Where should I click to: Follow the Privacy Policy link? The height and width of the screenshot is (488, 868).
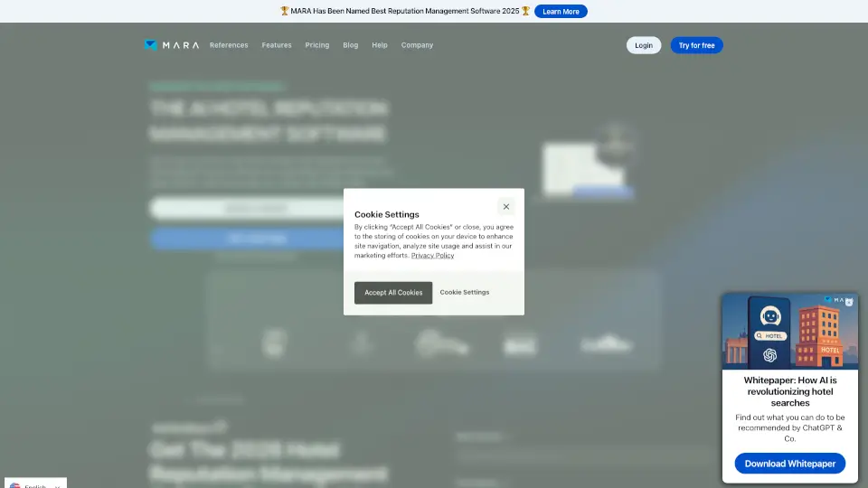[x=432, y=256]
